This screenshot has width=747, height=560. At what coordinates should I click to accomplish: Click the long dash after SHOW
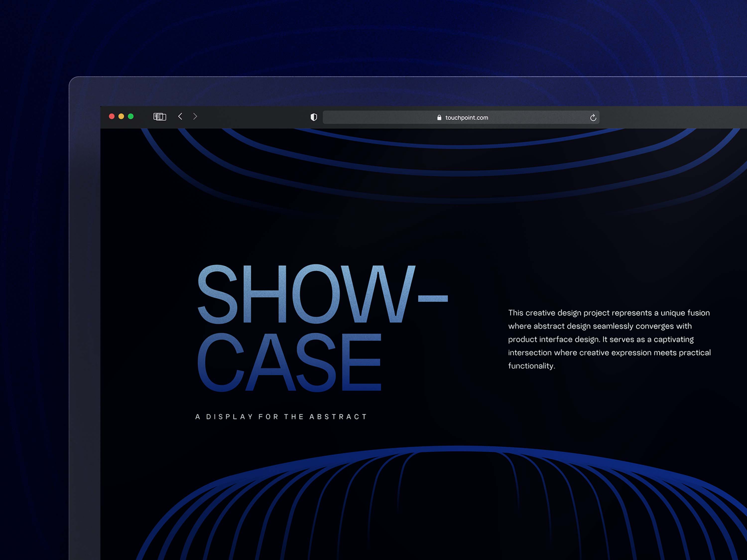433,298
